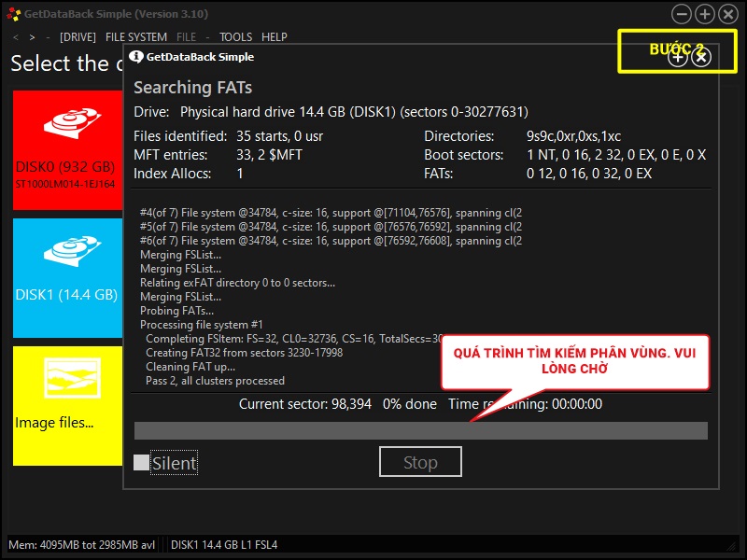The width and height of the screenshot is (747, 560).
Task: Select log line Cleaning FAT up...
Action: (x=190, y=367)
